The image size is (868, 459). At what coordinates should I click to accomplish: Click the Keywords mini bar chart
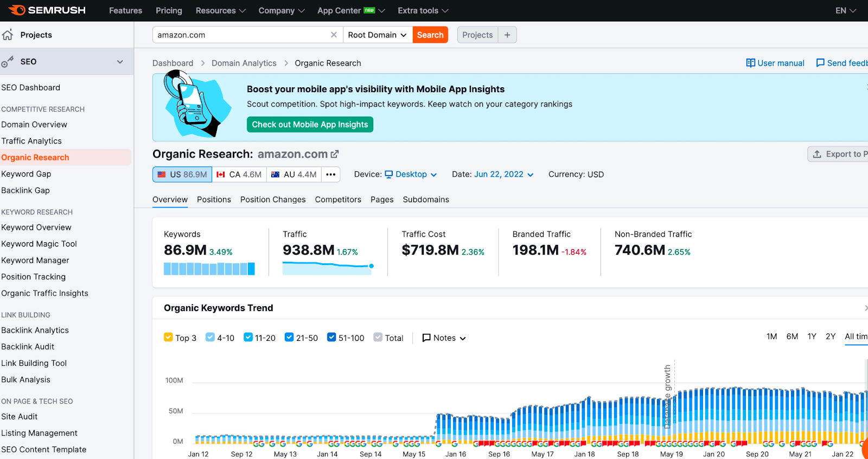point(209,269)
